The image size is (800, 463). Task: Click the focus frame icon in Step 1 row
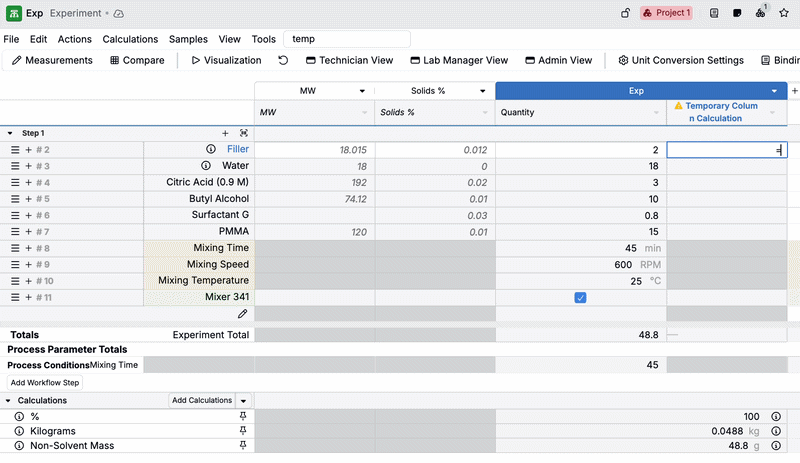tap(243, 133)
